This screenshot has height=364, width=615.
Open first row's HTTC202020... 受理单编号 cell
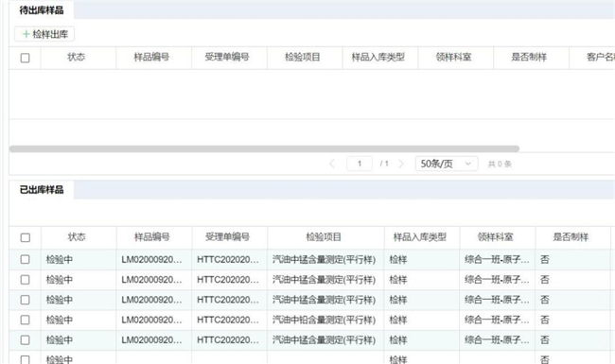[x=228, y=259]
